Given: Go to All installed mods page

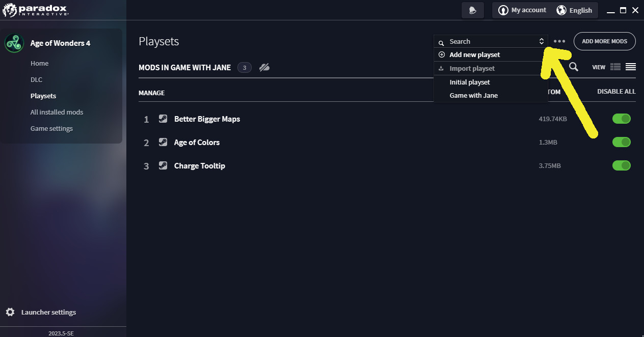Looking at the screenshot, I should (x=57, y=112).
